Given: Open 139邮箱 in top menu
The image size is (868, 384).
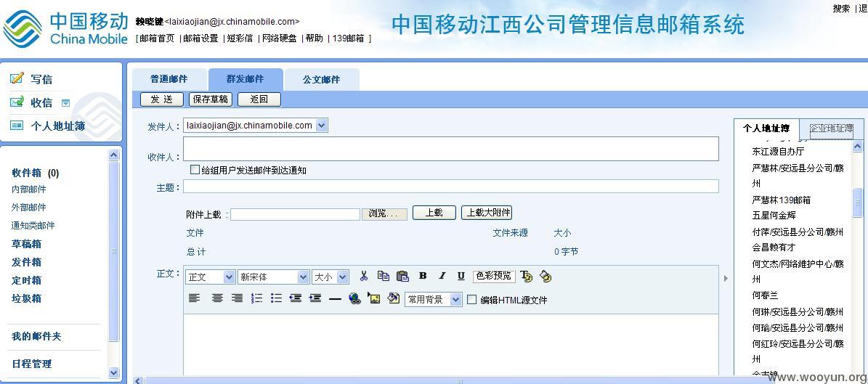Looking at the screenshot, I should pyautogui.click(x=348, y=38).
